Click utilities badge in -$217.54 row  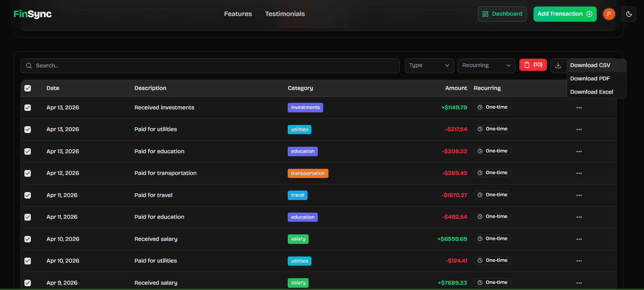click(300, 130)
